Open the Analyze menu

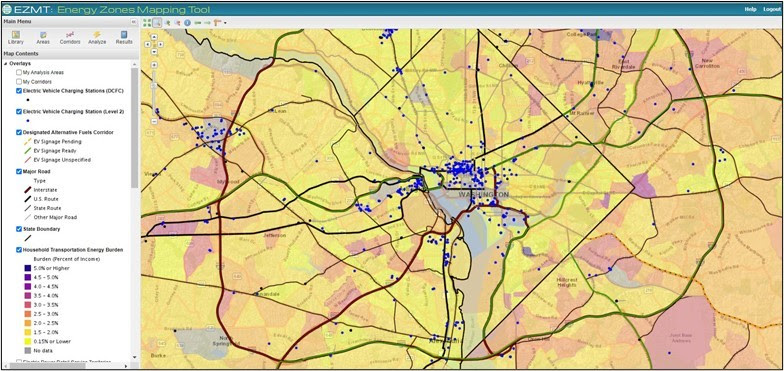[x=97, y=38]
